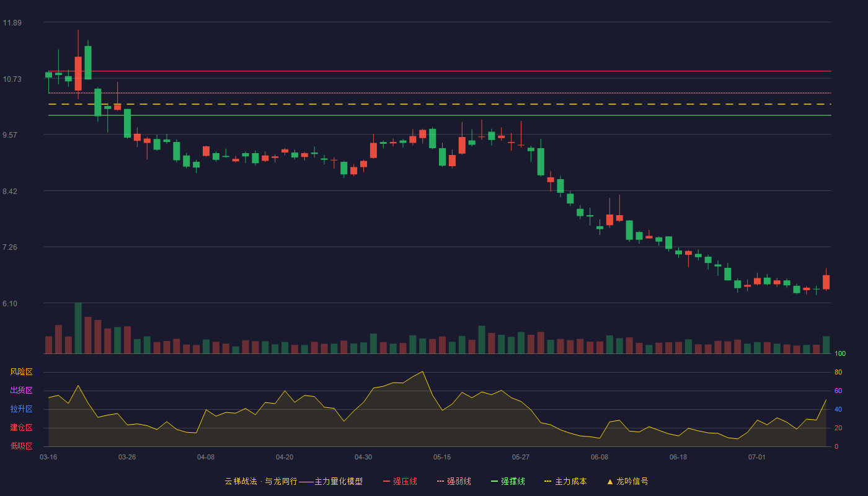Image resolution: width=868 pixels, height=496 pixels.
Task: Toggle the 强压线 legend item
Action: click(x=400, y=481)
